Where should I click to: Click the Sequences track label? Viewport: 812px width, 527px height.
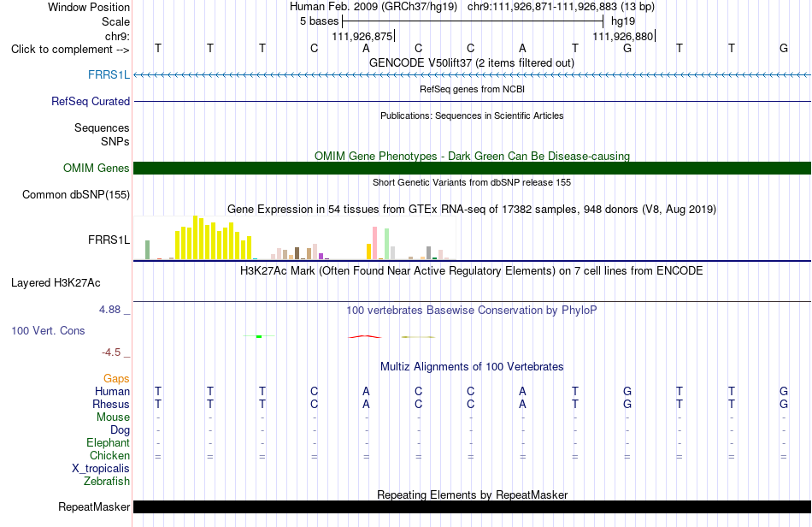(x=102, y=128)
